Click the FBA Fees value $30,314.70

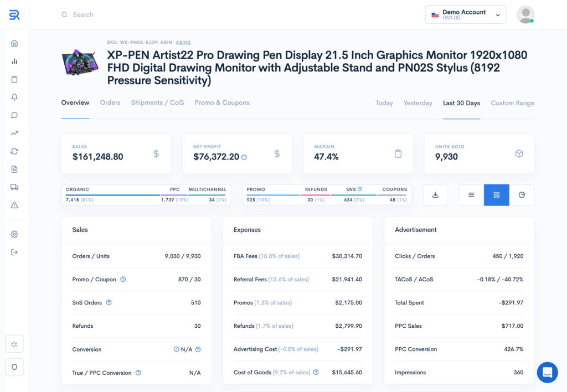347,256
